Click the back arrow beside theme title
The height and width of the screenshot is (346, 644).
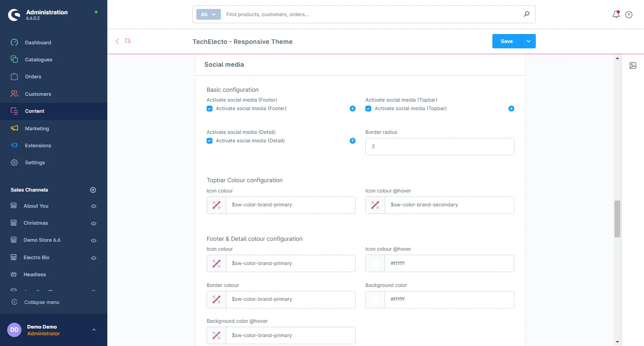point(117,41)
